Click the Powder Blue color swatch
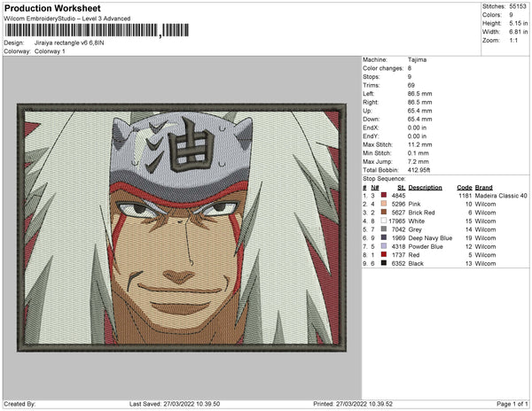This screenshot has width=532, height=411. coord(384,246)
